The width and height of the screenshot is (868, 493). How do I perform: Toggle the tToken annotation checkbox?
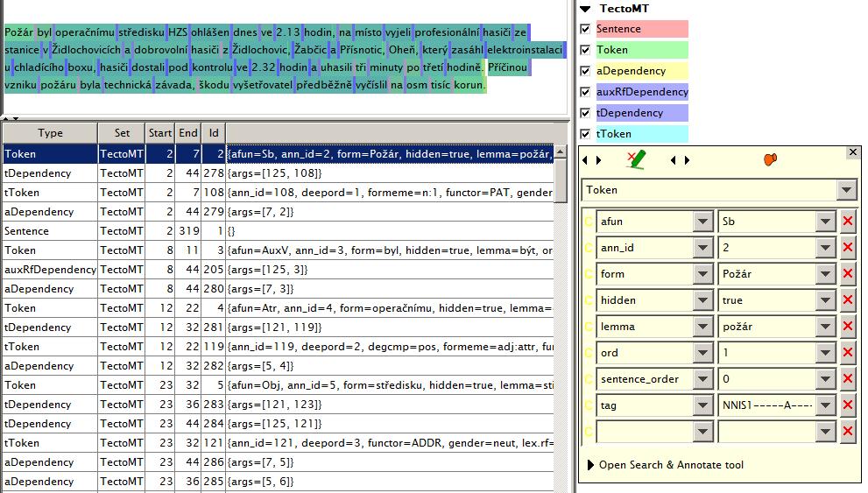585,134
